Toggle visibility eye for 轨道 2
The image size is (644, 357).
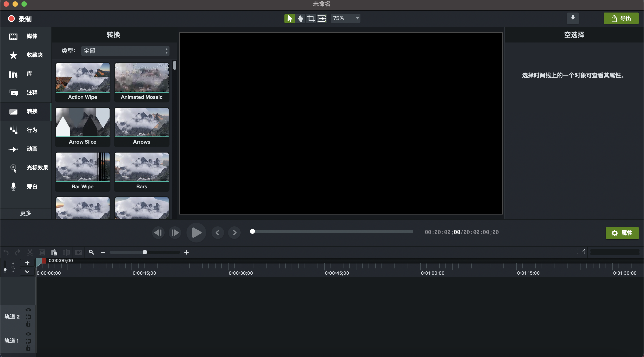click(28, 310)
